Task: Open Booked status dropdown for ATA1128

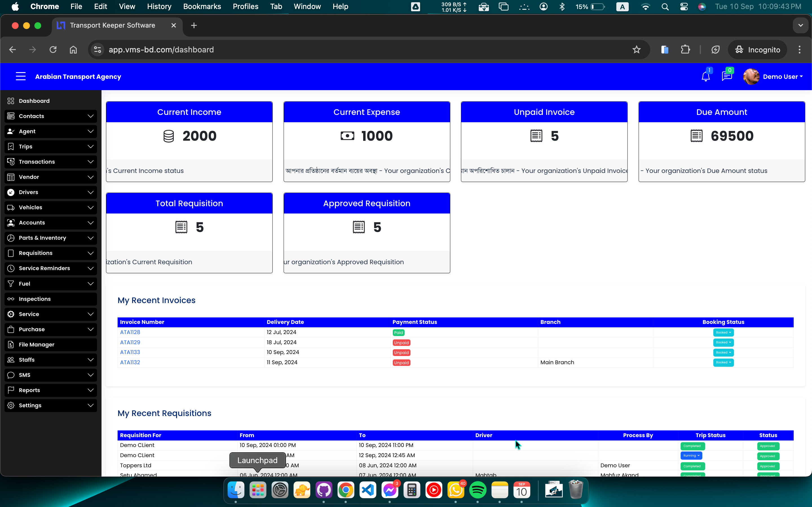Action: tap(723, 332)
